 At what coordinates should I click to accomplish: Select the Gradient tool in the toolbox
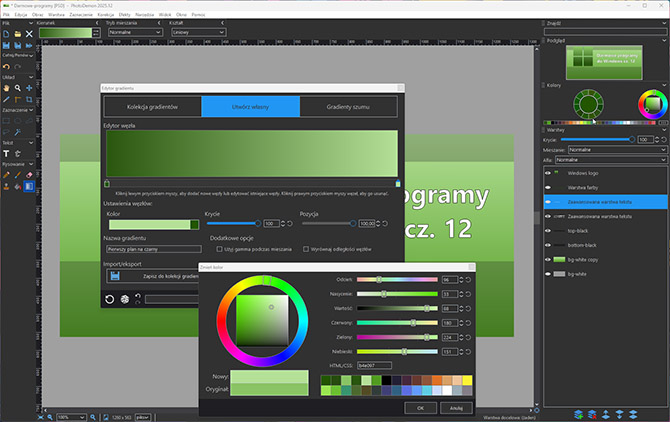coord(28,186)
